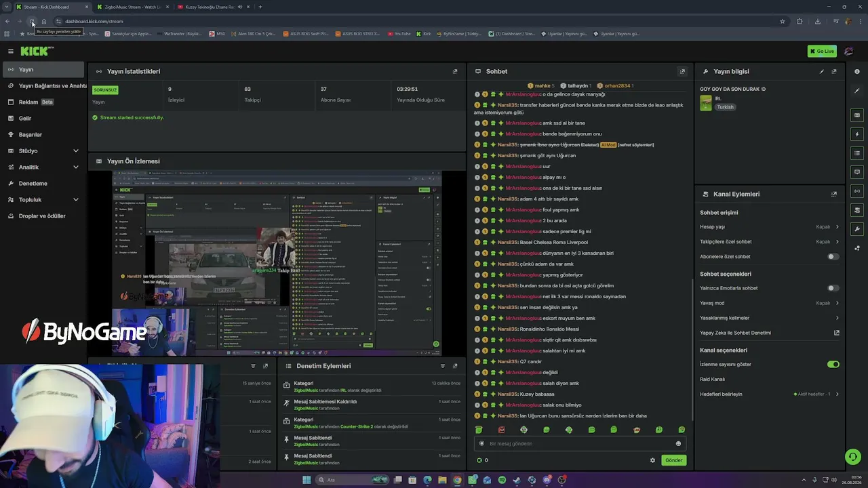Open Hedefleri belirleyin chevron

pyautogui.click(x=837, y=394)
